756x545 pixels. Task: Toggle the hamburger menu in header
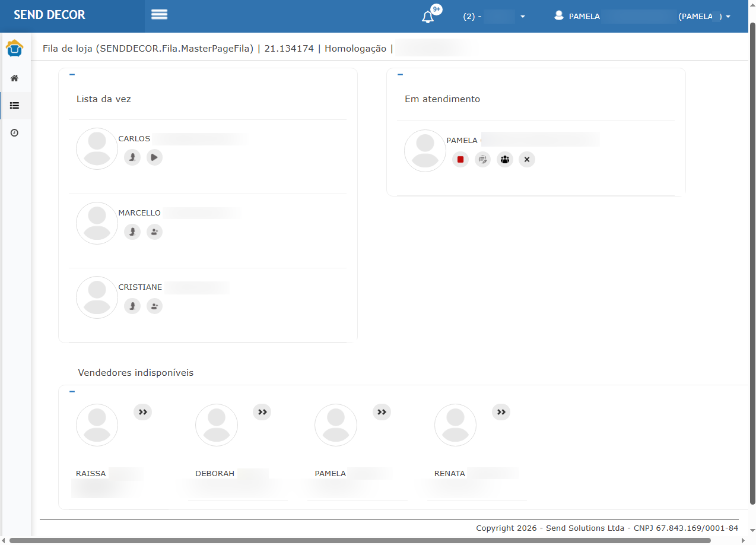point(159,15)
